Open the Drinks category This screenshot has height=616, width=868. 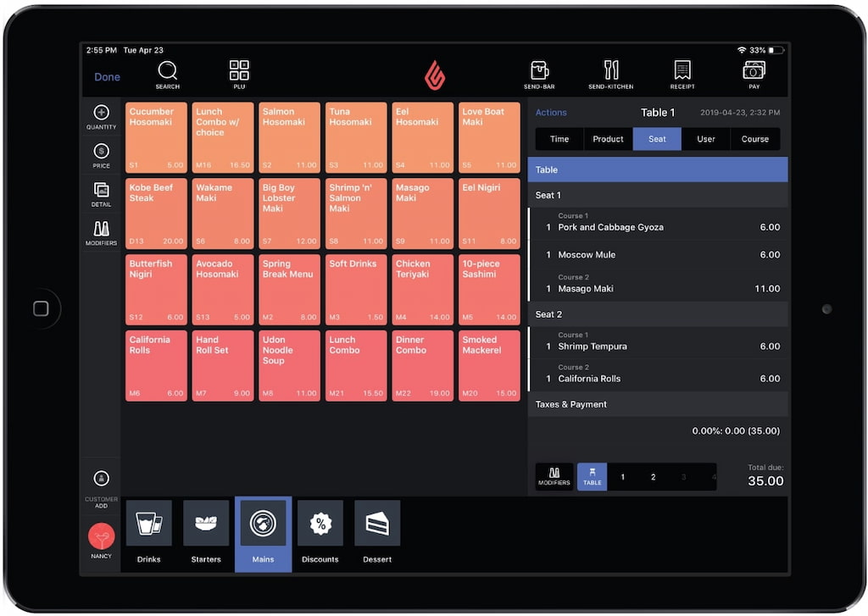click(149, 533)
